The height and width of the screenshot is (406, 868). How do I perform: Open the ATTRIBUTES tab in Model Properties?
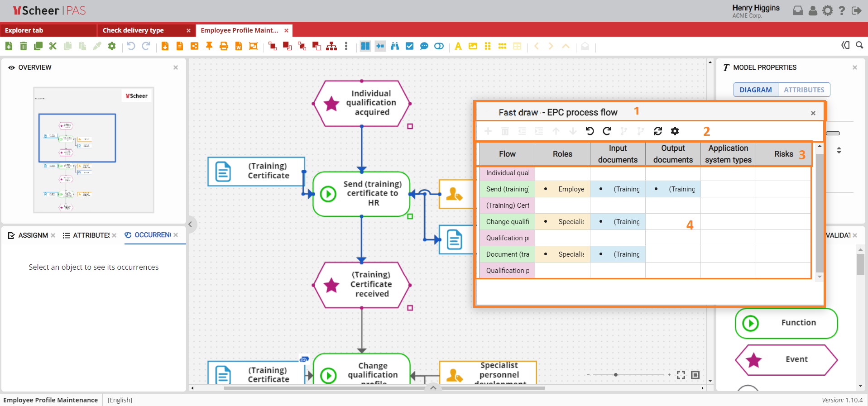[804, 90]
